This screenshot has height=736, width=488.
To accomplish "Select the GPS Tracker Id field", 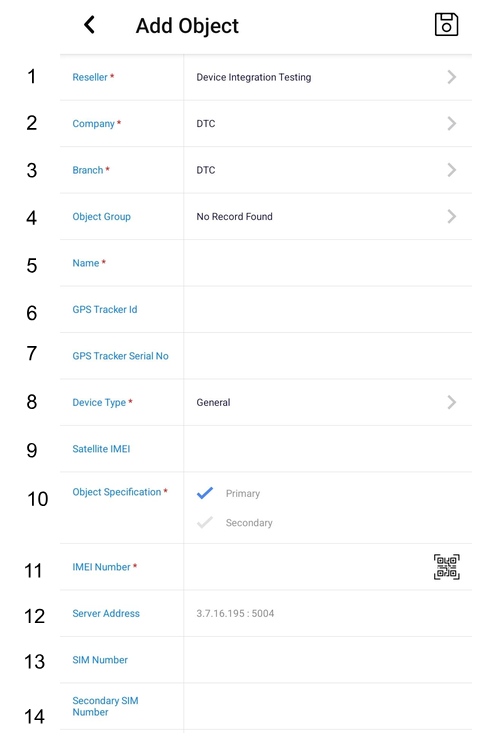I will (x=328, y=309).
